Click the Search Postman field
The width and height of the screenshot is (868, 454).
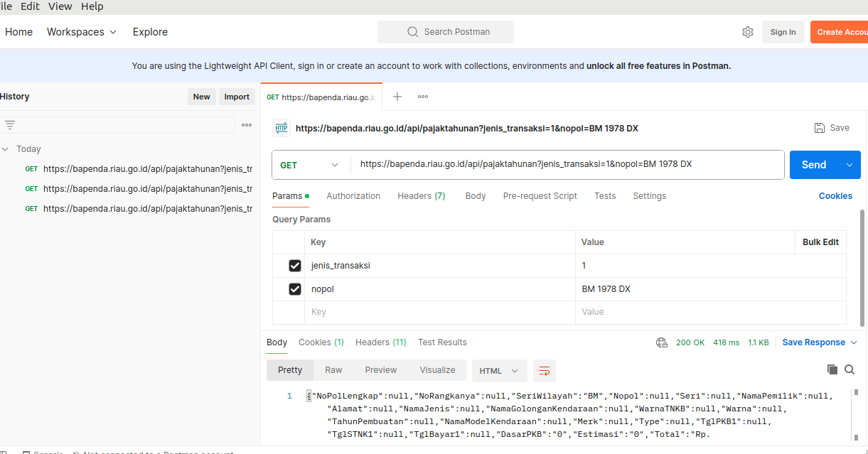click(446, 32)
